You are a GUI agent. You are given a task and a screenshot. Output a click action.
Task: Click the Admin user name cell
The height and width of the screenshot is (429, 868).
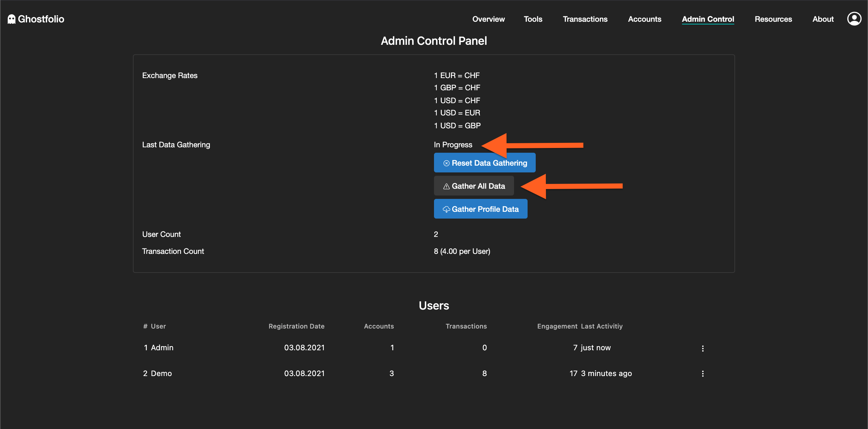click(x=162, y=348)
